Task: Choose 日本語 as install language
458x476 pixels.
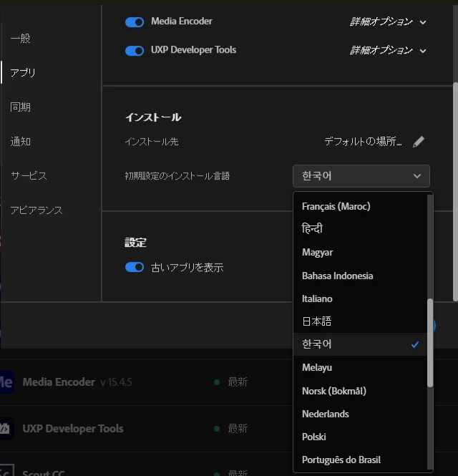Action: click(360, 321)
